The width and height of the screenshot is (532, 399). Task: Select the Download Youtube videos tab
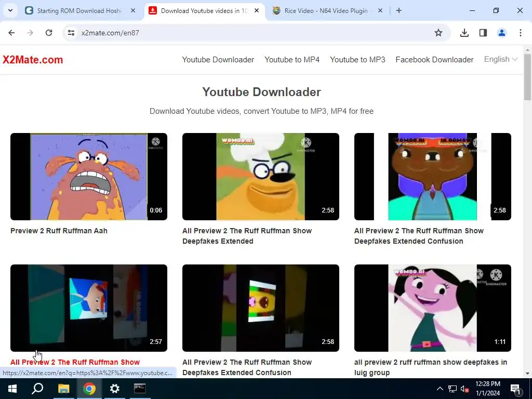coord(204,10)
